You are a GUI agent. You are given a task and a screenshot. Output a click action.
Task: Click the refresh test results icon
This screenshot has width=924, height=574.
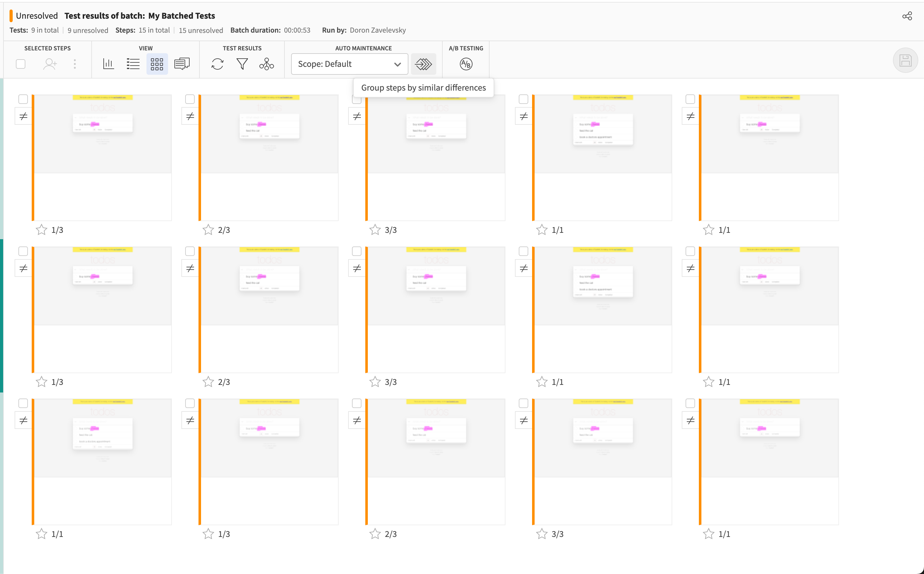click(x=217, y=64)
